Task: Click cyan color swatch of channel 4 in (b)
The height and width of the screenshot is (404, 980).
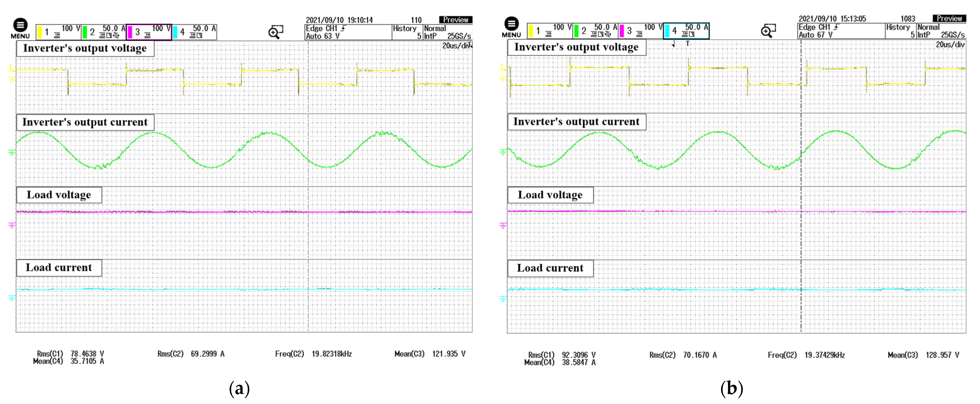Action: click(667, 31)
